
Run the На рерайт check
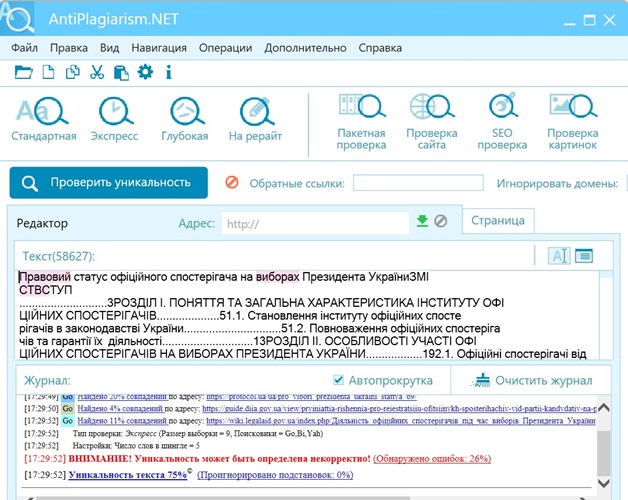pyautogui.click(x=256, y=119)
